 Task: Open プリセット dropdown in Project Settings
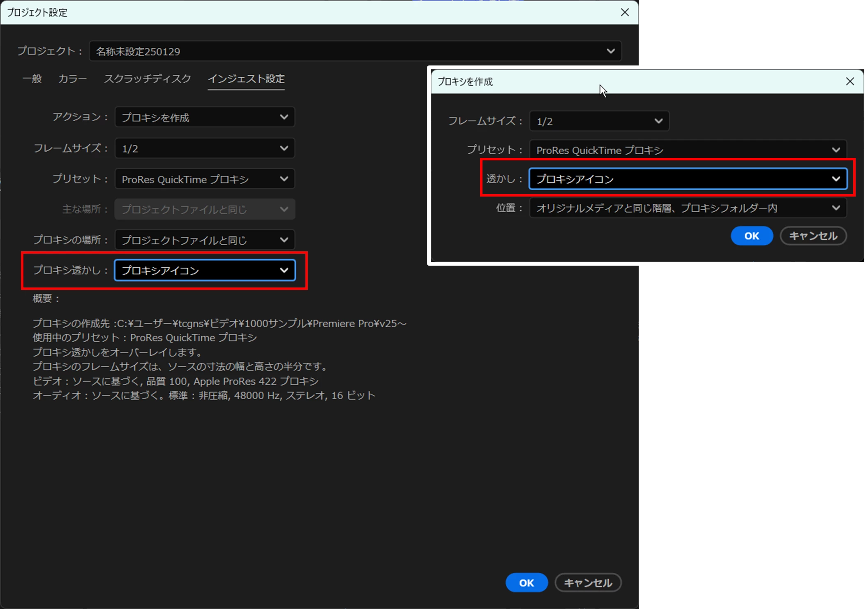[x=205, y=179]
